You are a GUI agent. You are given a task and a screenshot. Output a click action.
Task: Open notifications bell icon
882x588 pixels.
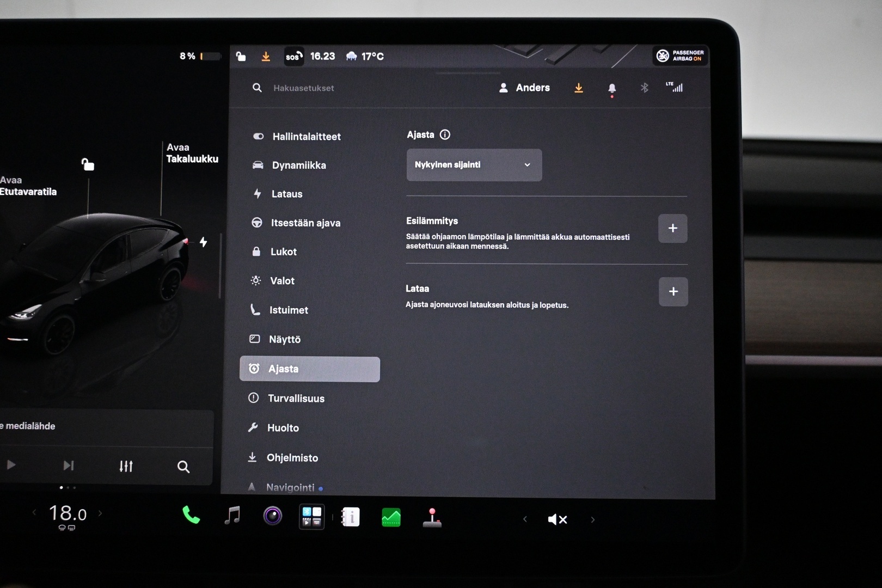point(612,89)
